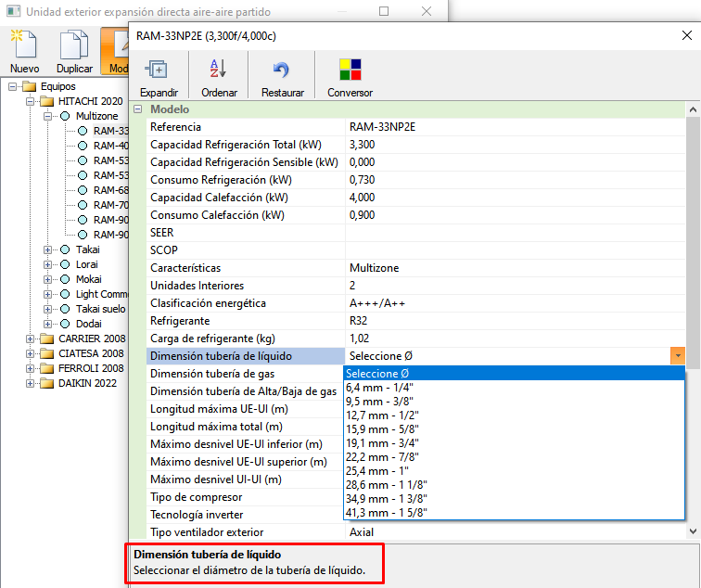Screen dimensions: 701x588
Task: Click the circle icon beside RAM-40
Action: [83, 146]
